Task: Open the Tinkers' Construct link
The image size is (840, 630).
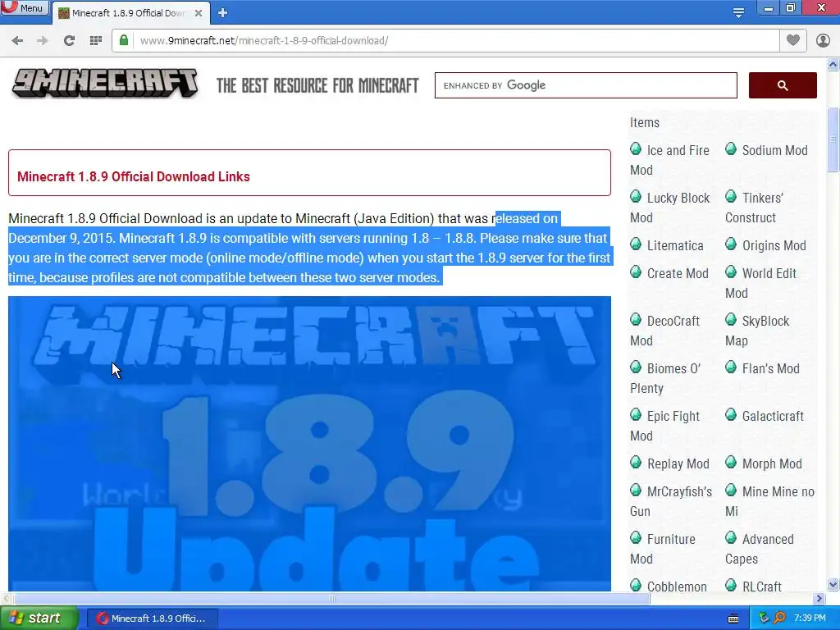Action: click(755, 208)
